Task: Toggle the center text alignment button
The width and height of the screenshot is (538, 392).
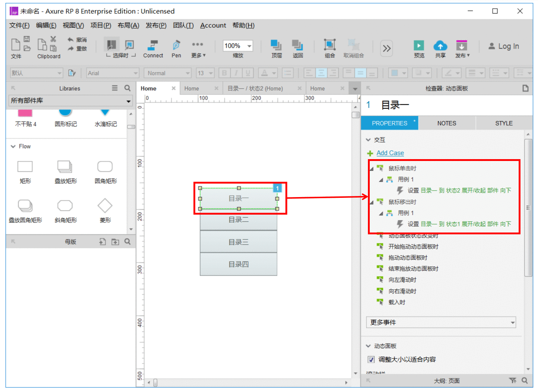Action: 321,73
